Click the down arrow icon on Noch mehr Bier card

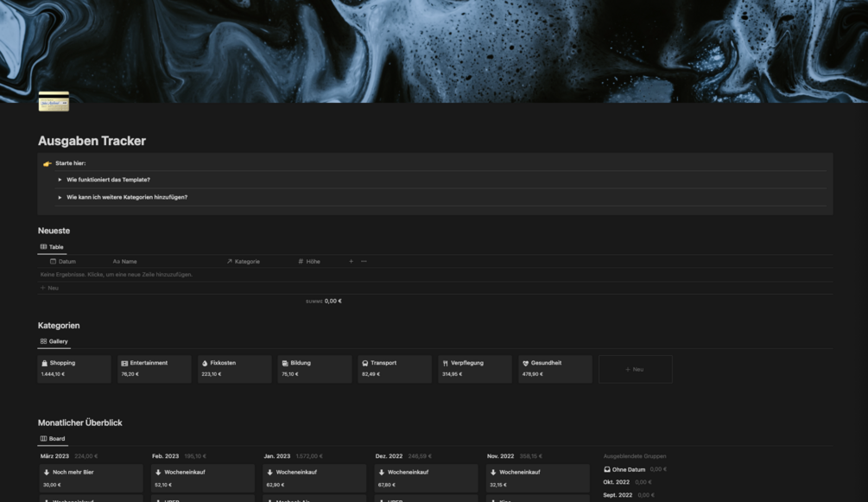(47, 472)
